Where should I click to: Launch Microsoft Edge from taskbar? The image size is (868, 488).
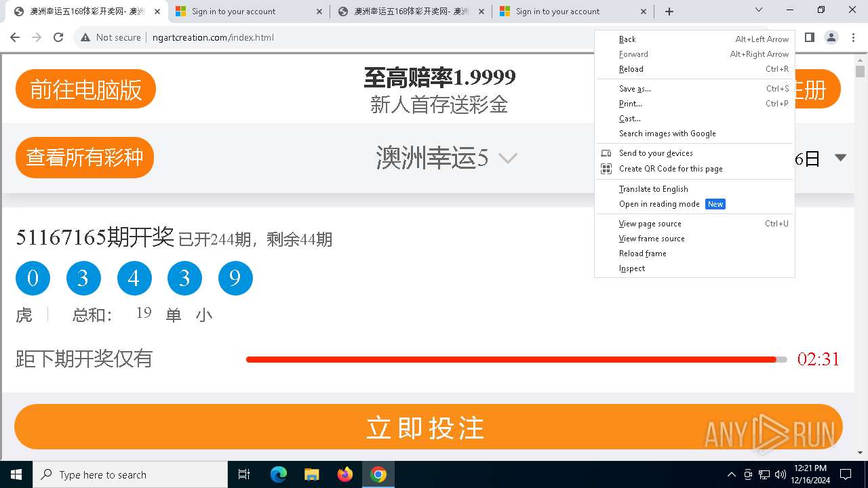[279, 474]
